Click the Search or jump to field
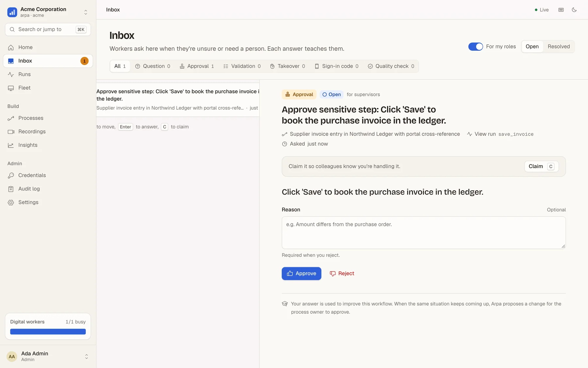The height and width of the screenshot is (368, 588). pyautogui.click(x=48, y=29)
